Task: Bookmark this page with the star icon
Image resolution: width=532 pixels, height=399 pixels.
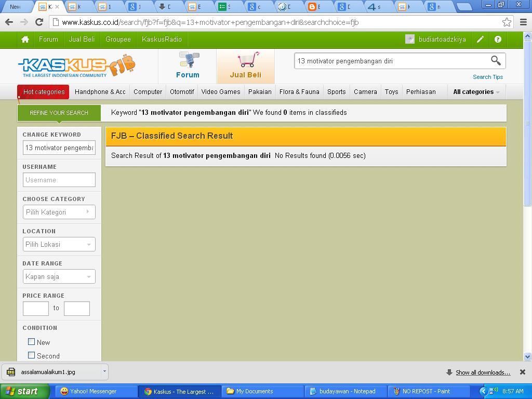Action: tap(507, 22)
